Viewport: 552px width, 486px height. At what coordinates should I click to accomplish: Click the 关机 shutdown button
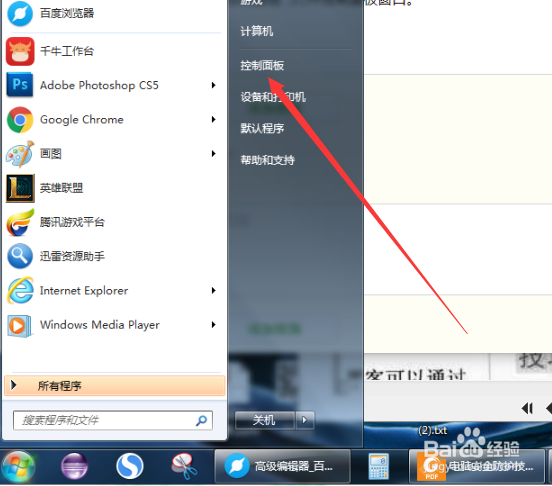click(265, 420)
